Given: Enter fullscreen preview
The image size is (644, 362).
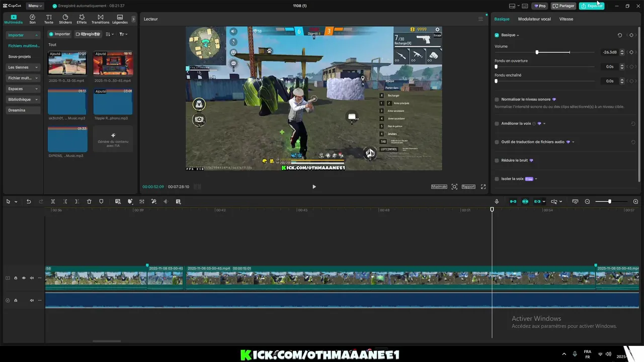Looking at the screenshot, I should click(483, 187).
